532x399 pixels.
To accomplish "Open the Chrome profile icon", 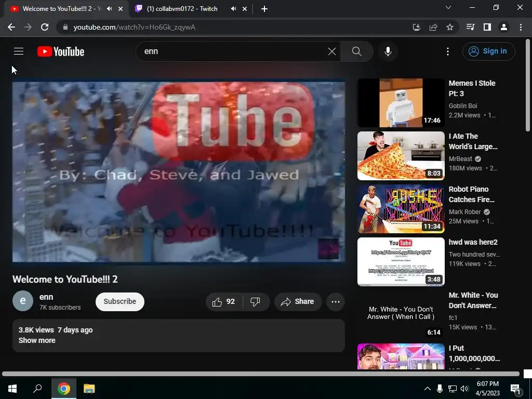I will [504, 27].
